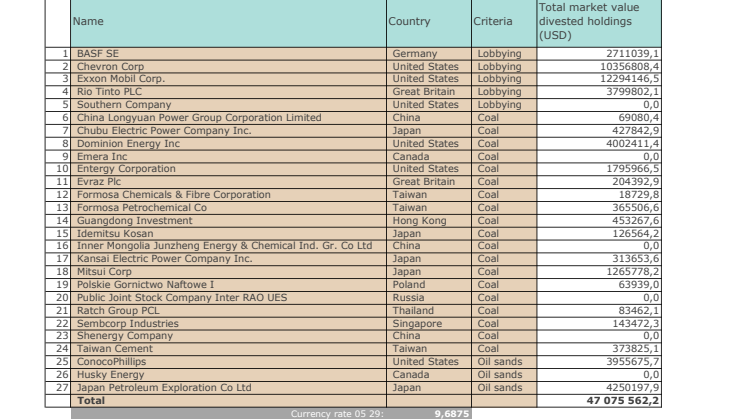Click the Ratch Group PCL cell
The width and height of the screenshot is (746, 419).
tap(228, 311)
